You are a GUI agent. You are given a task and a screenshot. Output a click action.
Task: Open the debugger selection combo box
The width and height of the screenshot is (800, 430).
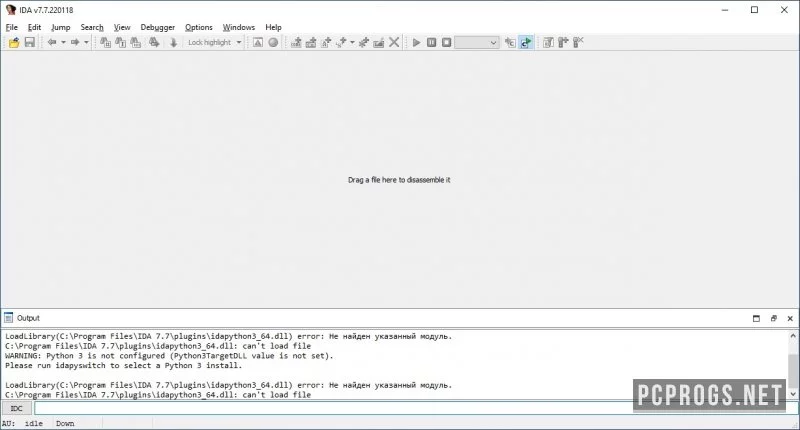click(x=477, y=42)
